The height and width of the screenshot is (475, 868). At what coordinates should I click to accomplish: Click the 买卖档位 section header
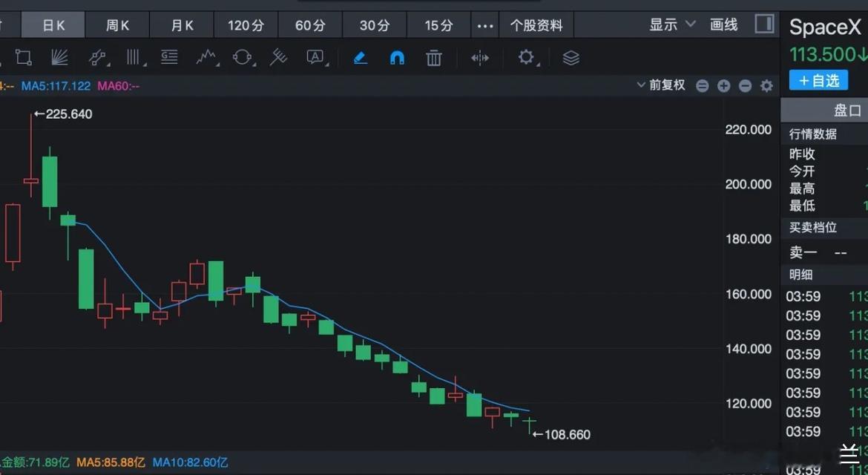pos(812,228)
